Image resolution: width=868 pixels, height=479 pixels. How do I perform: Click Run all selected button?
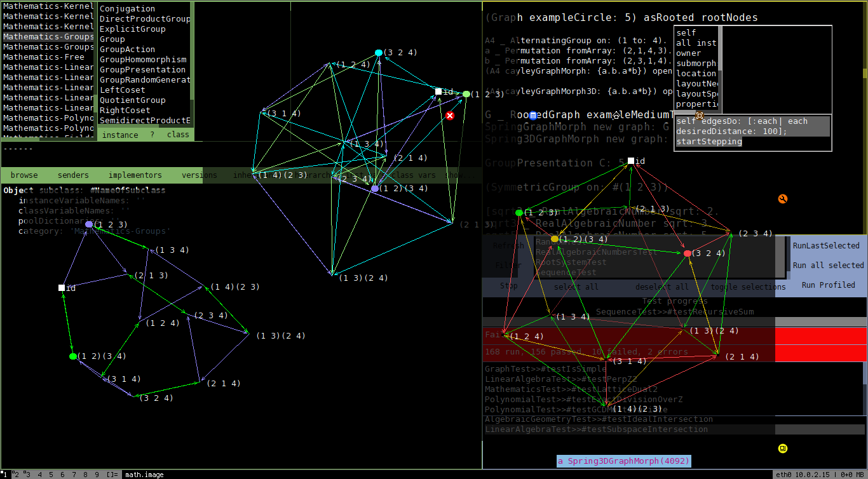click(x=828, y=266)
